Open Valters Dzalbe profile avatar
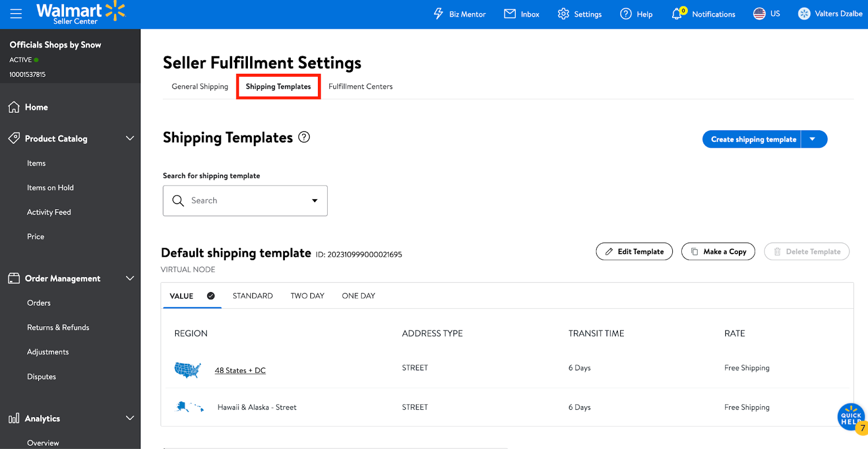The image size is (868, 449). pos(804,14)
